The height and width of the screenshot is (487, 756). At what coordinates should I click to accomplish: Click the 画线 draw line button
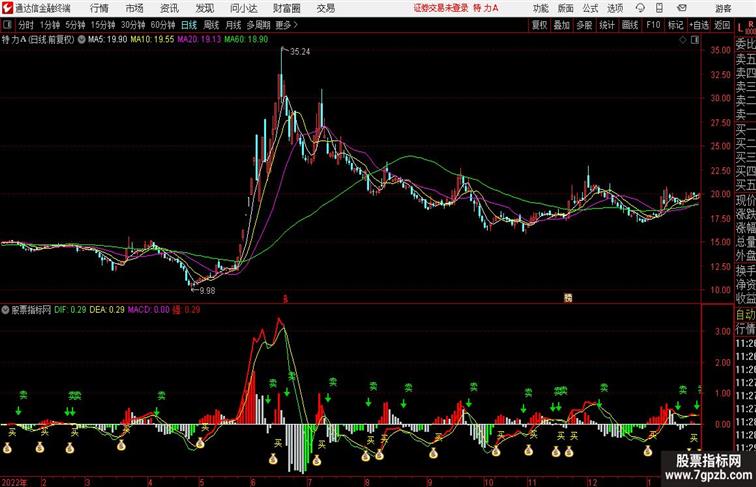630,25
